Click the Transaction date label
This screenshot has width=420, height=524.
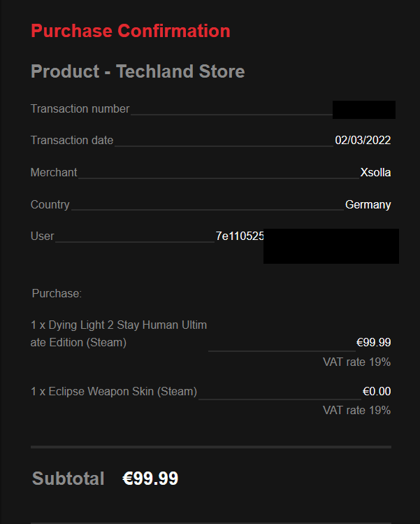[72, 141]
